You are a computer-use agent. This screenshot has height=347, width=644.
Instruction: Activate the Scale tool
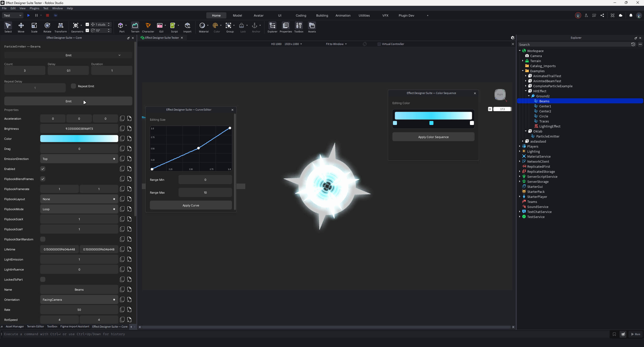[x=34, y=27]
